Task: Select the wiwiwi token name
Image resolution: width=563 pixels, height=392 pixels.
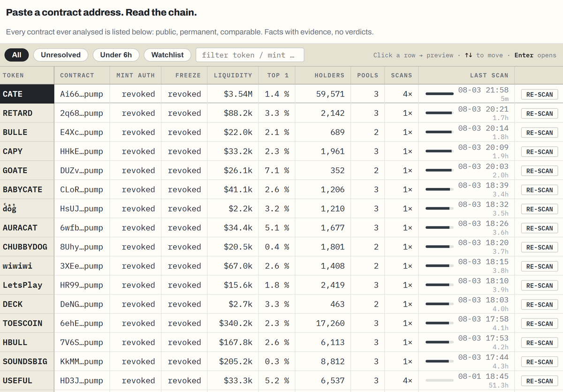Action: tap(17, 266)
